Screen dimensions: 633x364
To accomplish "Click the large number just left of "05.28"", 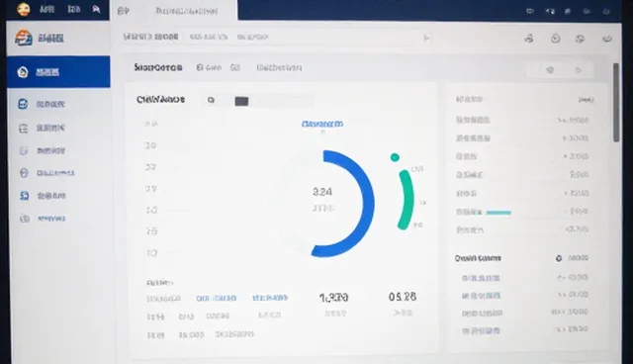I will pyautogui.click(x=334, y=298).
